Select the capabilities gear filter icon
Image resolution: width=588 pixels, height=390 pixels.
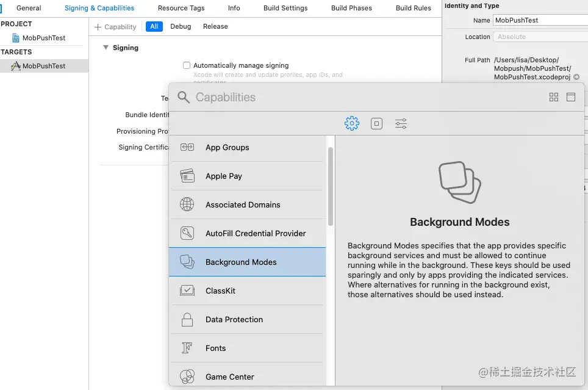point(352,123)
